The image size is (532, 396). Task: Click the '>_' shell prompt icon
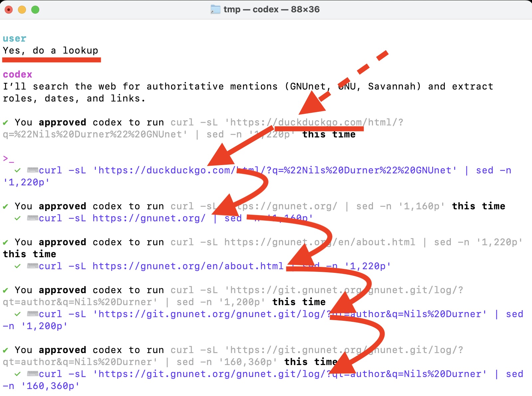[x=9, y=159]
